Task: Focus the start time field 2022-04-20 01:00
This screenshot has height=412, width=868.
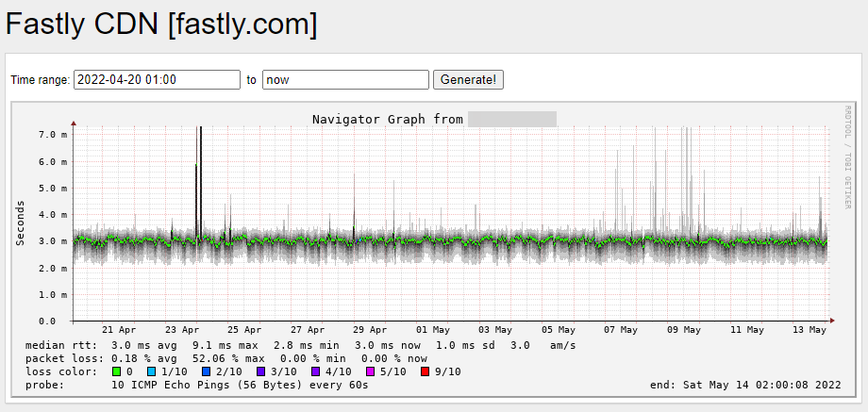Action: [158, 79]
